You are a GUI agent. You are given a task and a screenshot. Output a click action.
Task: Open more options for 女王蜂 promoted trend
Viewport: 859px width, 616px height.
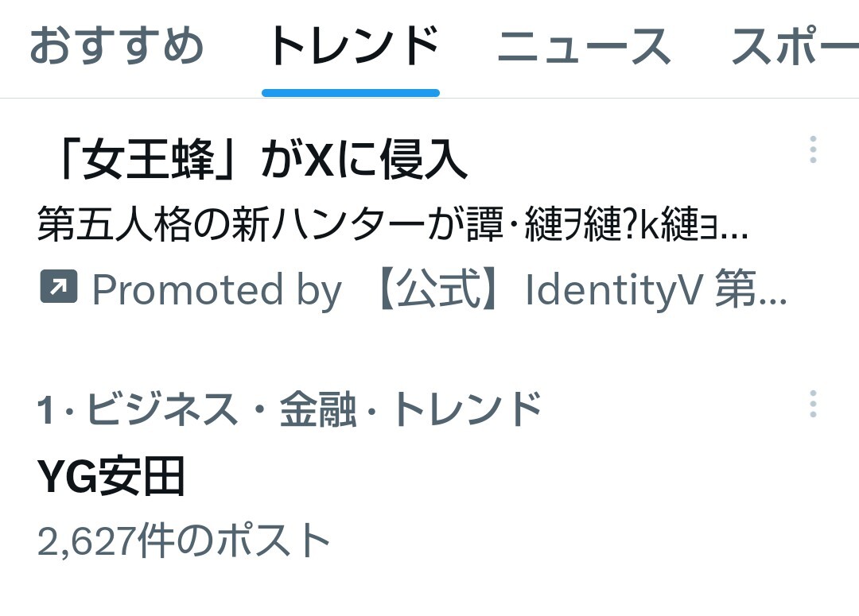click(813, 149)
